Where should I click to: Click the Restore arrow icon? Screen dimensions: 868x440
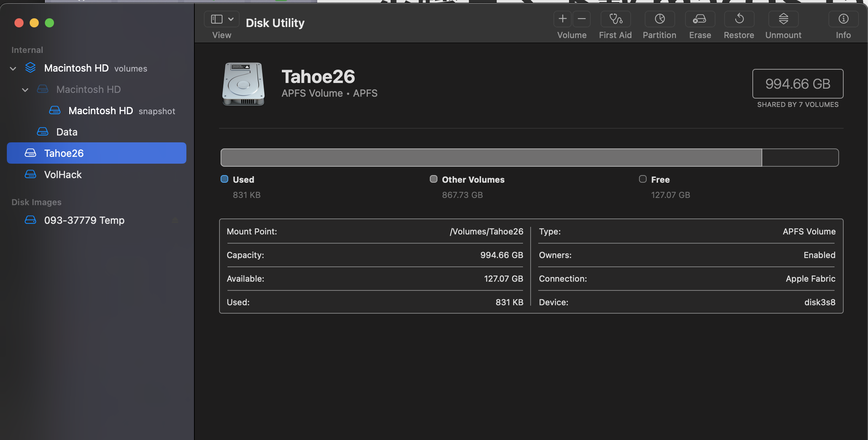(739, 19)
